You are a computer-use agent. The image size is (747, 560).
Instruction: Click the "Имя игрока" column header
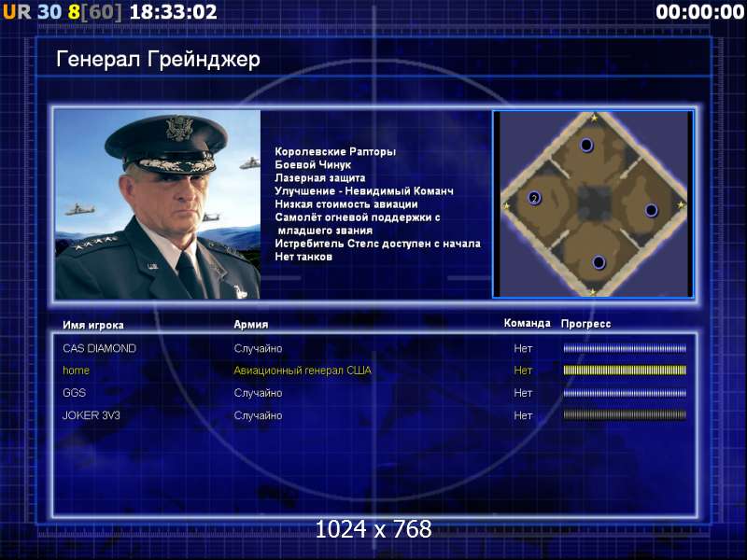pyautogui.click(x=93, y=325)
